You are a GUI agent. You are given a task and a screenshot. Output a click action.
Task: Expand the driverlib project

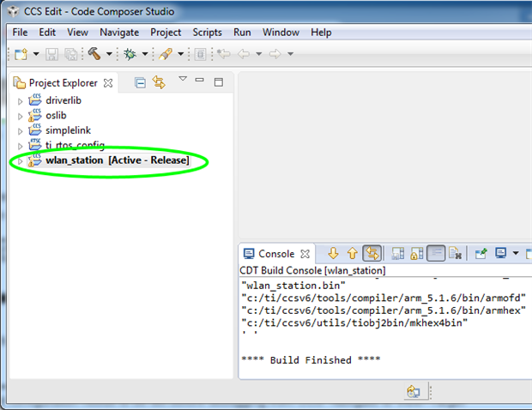pos(20,101)
